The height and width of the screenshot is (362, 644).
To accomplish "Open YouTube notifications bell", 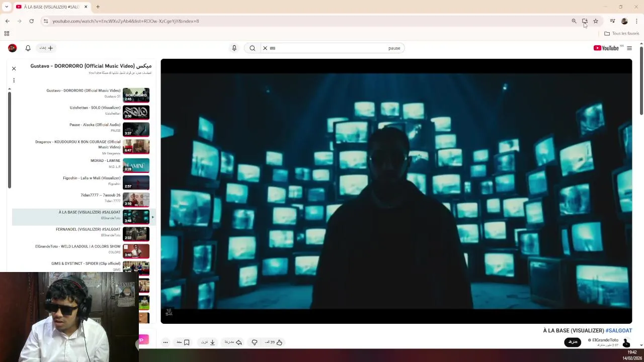I will (x=28, y=48).
